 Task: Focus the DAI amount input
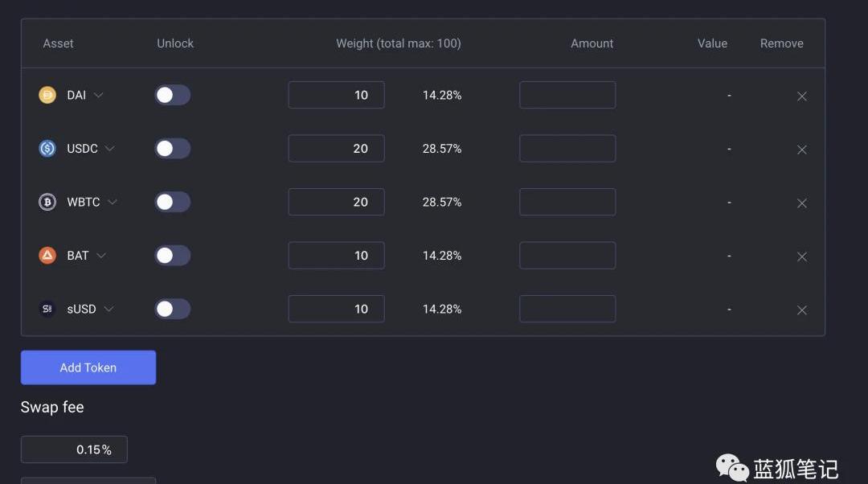coord(567,95)
